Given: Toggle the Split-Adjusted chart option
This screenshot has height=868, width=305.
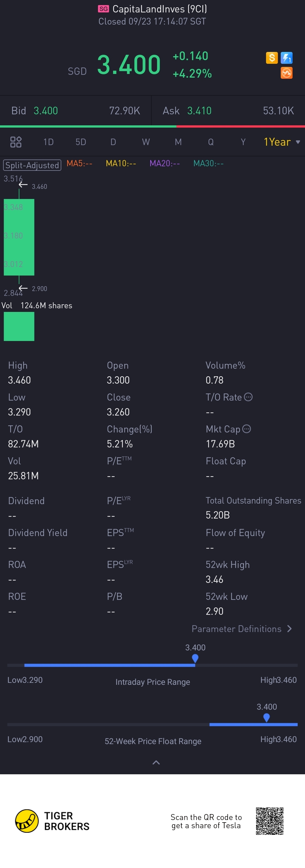Looking at the screenshot, I should pos(32,165).
